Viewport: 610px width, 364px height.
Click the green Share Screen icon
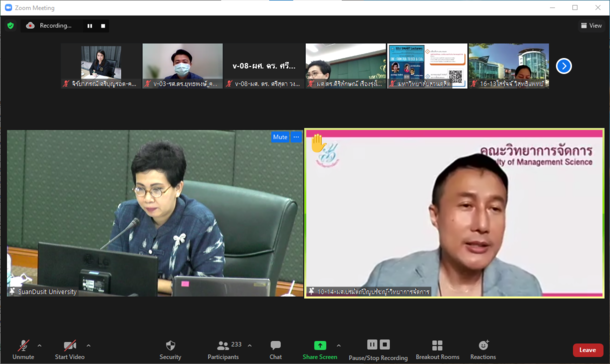coord(320,345)
